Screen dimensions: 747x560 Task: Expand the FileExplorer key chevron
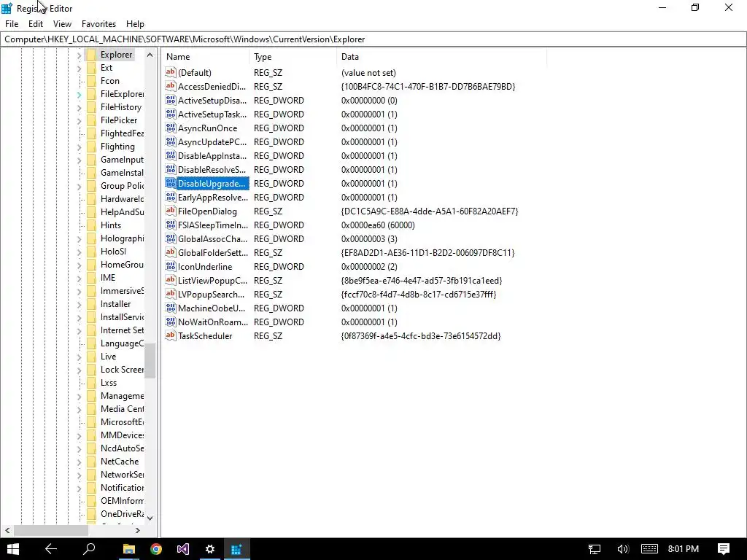pyautogui.click(x=79, y=95)
